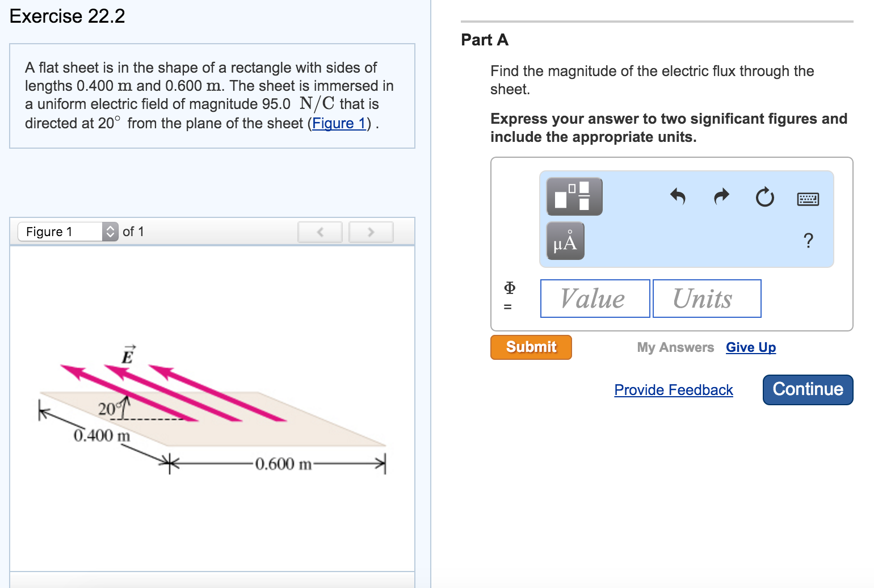This screenshot has width=874, height=588.
Task: Click the redo arrow icon
Action: 721,196
